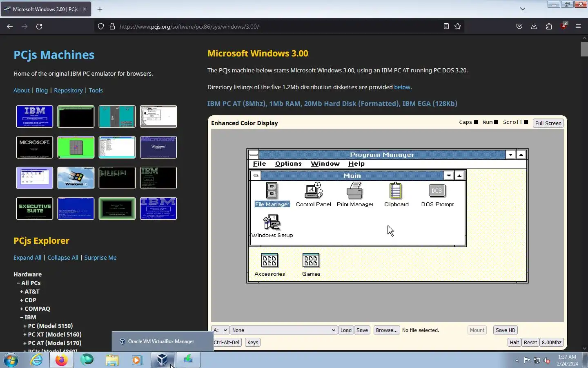The image size is (588, 368).
Task: Open a new browser tab
Action: (x=100, y=9)
